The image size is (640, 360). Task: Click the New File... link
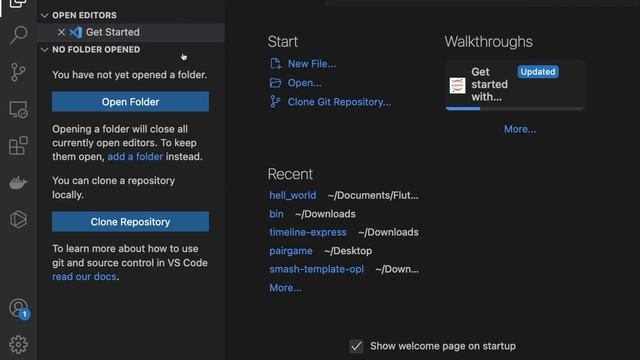(x=312, y=64)
